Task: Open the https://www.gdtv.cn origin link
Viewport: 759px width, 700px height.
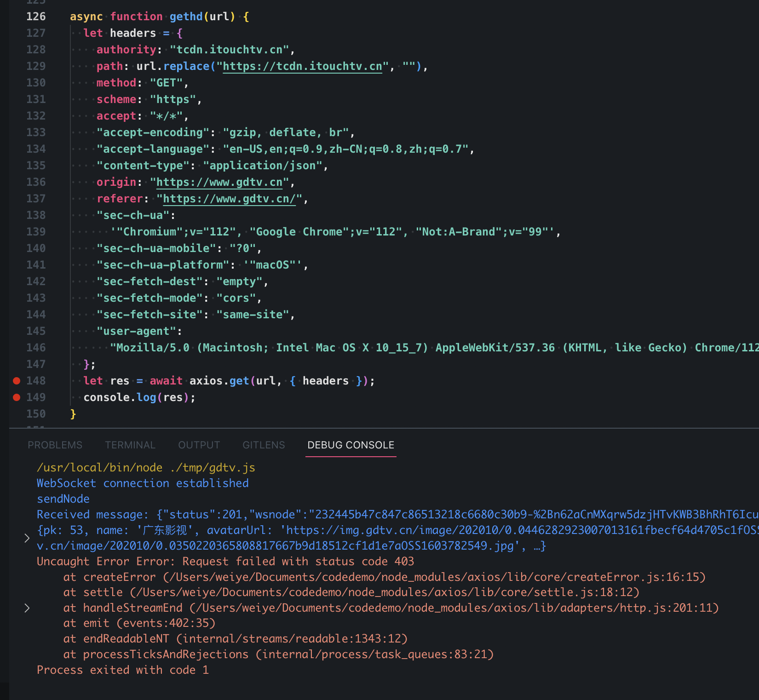Action: coord(219,182)
